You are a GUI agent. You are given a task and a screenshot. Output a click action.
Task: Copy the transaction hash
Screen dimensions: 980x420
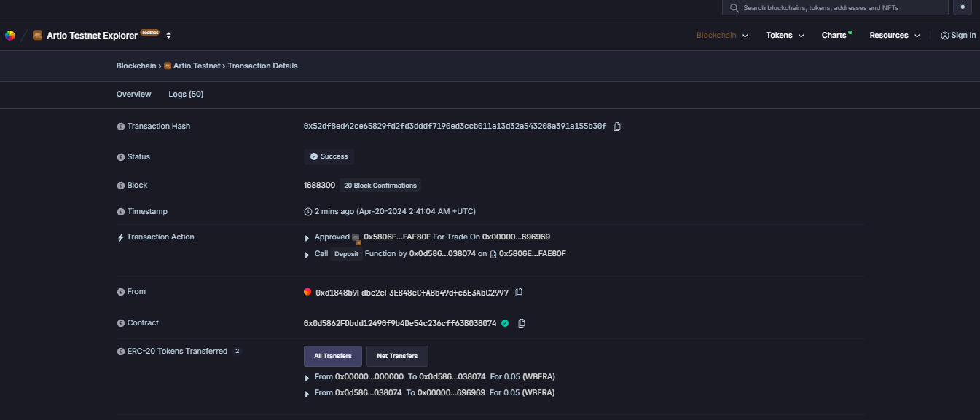pos(617,127)
